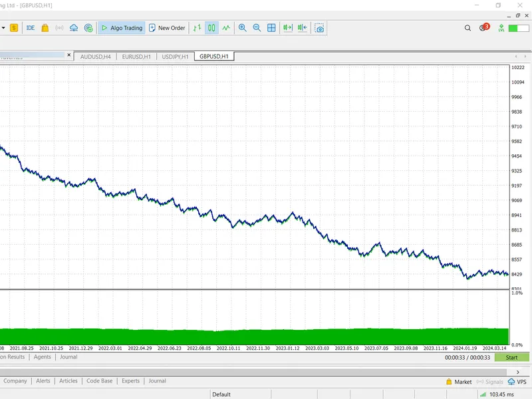Click the green deposit load area in the lower graph
Viewport: 532px width, 399px height.
pos(254,336)
